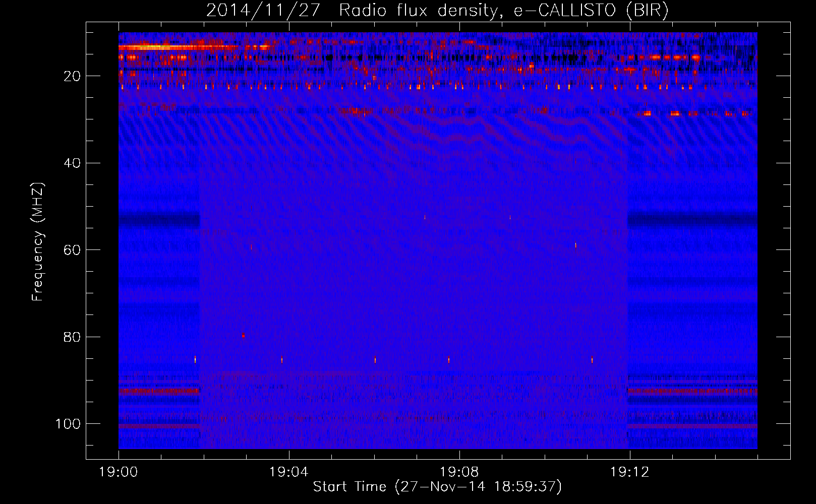The height and width of the screenshot is (504, 816).
Task: Click the '100' frequency tick label
Action: 68,424
